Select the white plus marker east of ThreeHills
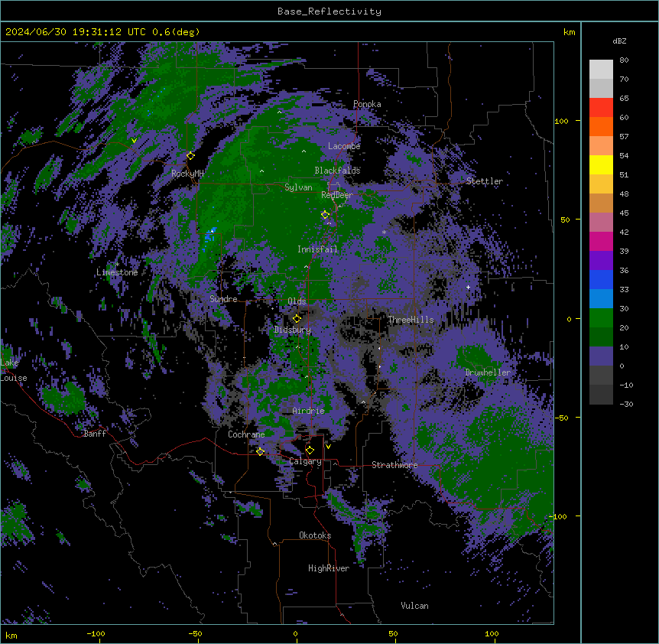The height and width of the screenshot is (644, 659). tap(468, 287)
